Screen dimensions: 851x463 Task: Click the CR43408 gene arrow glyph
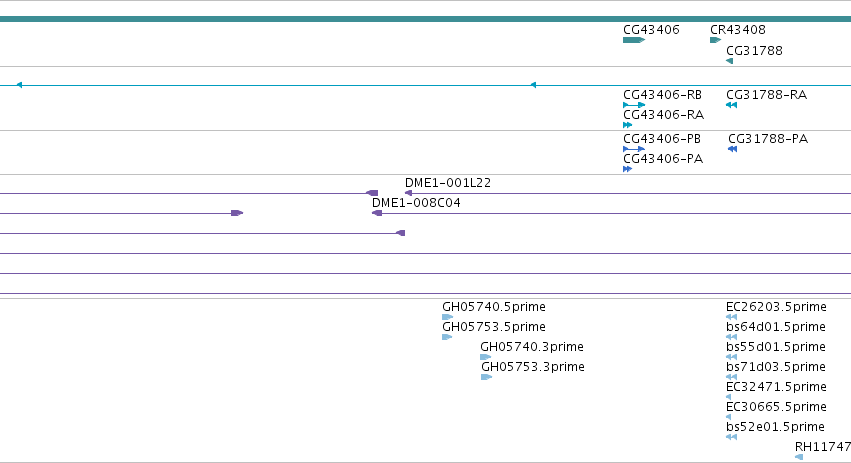[715, 40]
